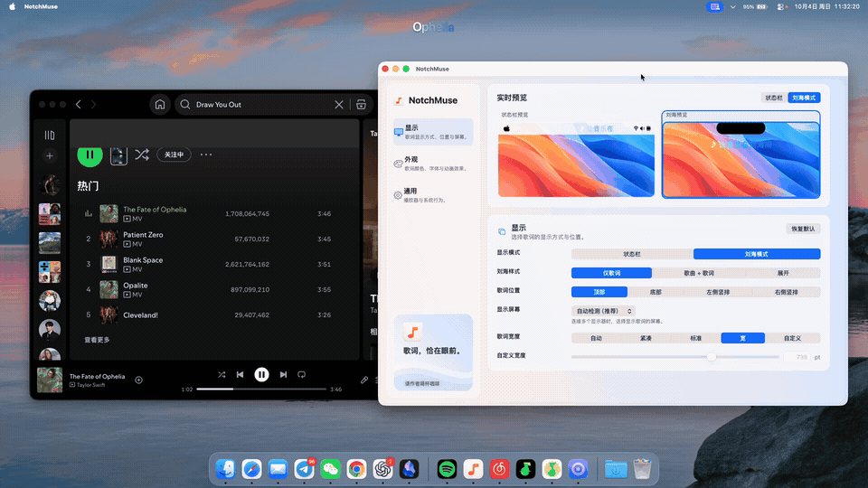Open the 显示 section in NotchMuse sidebar
Screen dimensions: 868x488
click(x=433, y=132)
